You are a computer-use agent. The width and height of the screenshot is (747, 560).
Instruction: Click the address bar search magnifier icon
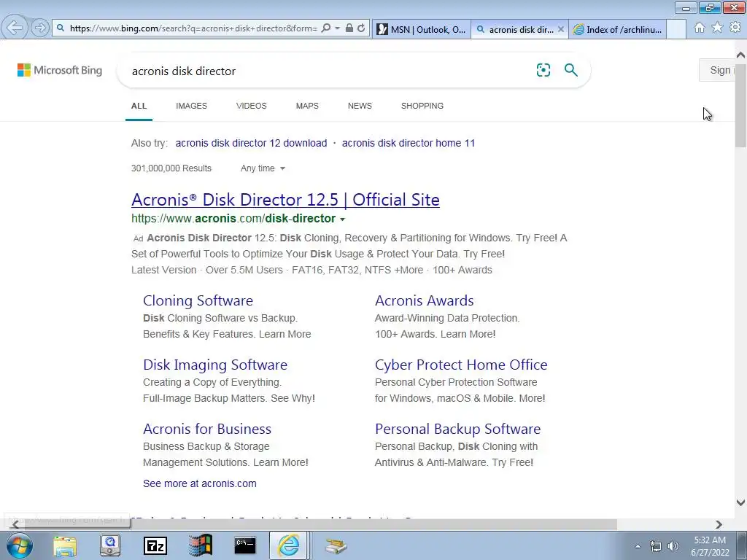326,28
